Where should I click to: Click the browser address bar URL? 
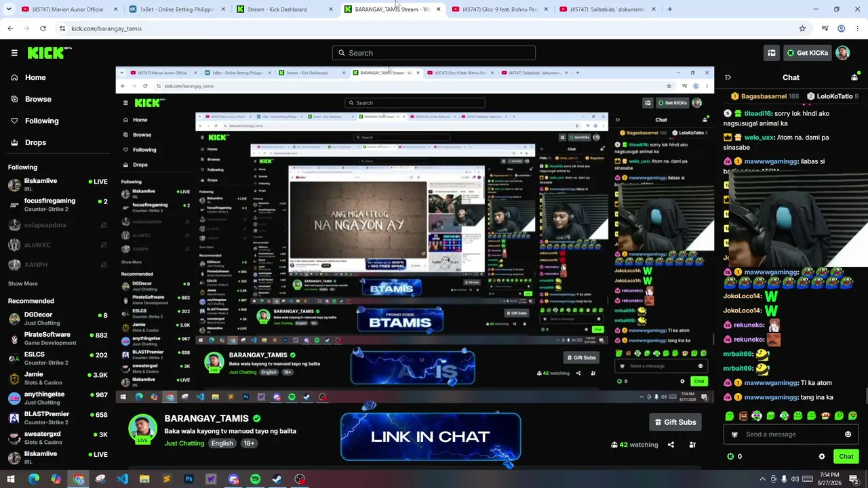coord(106,28)
